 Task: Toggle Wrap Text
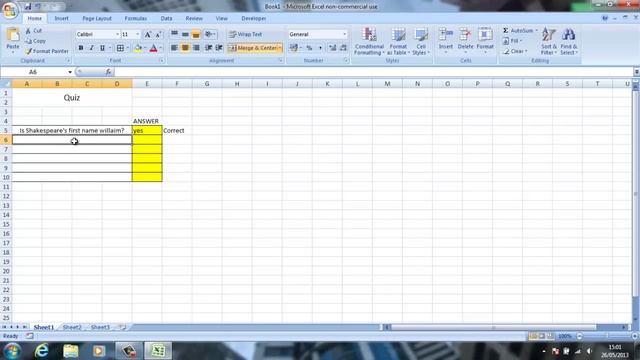246,34
